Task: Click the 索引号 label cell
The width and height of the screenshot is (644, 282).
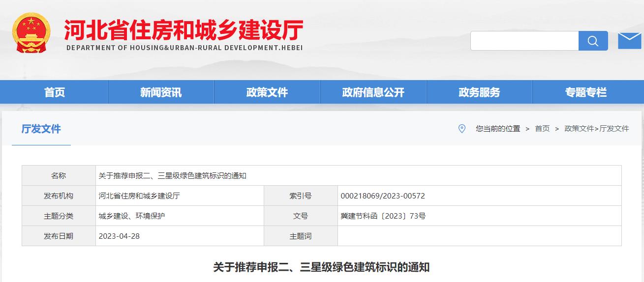Action: 301,196
